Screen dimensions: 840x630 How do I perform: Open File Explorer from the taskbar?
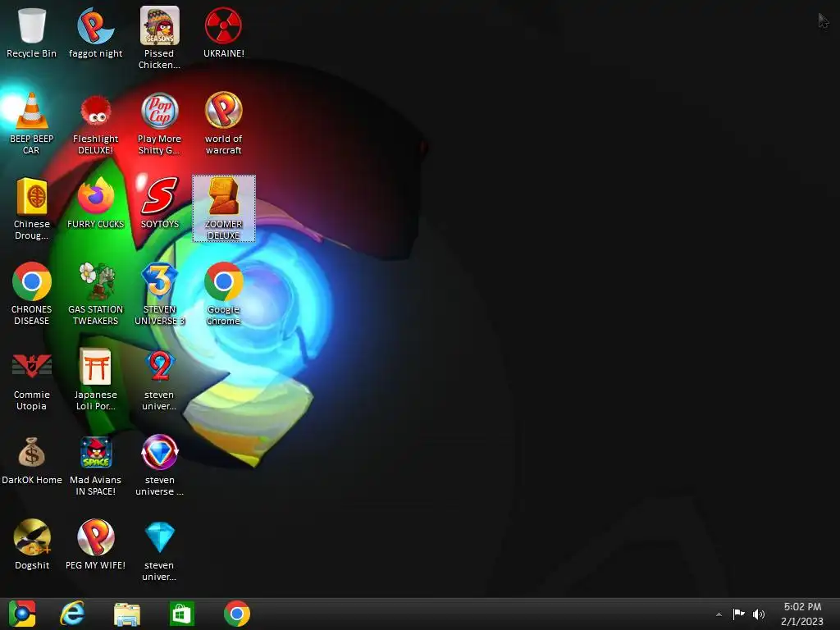127,614
